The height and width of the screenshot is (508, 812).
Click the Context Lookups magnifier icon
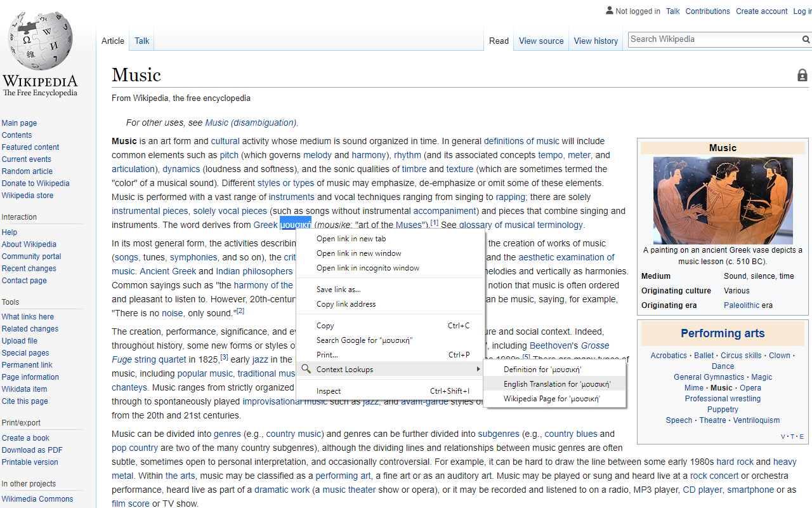point(306,369)
